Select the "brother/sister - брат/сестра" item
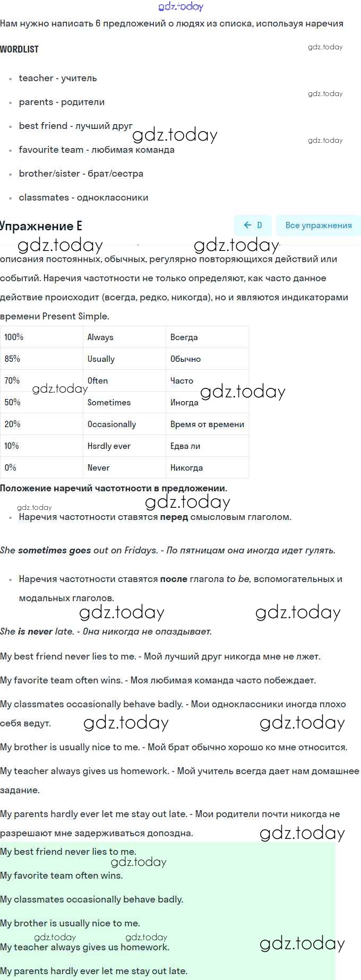The width and height of the screenshot is (361, 980). tap(81, 174)
